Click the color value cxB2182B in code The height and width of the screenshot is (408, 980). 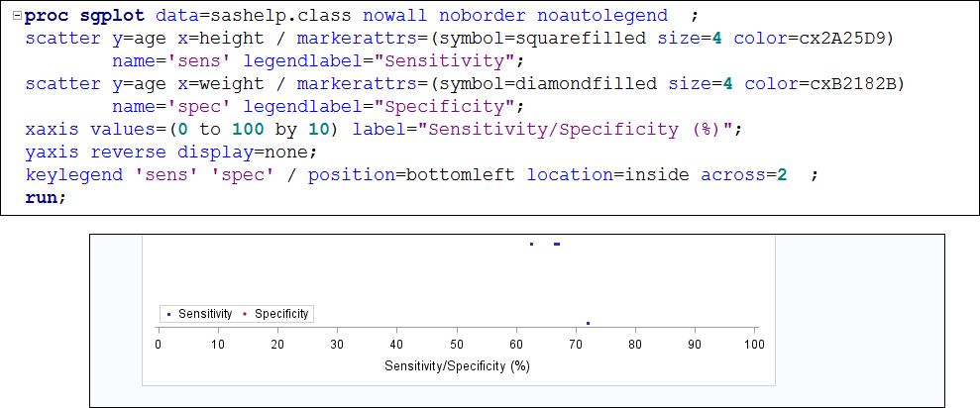(x=857, y=84)
